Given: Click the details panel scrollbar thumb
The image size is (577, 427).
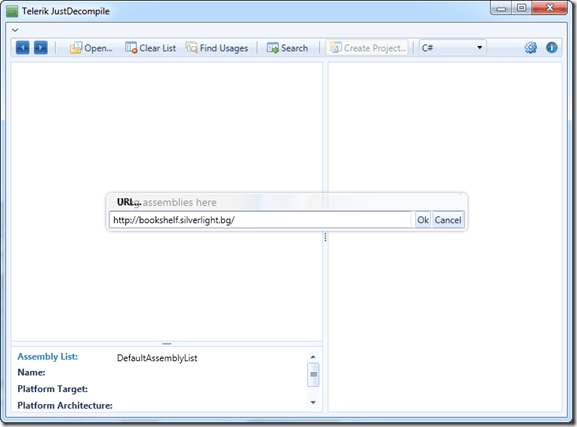Looking at the screenshot, I should (314, 374).
